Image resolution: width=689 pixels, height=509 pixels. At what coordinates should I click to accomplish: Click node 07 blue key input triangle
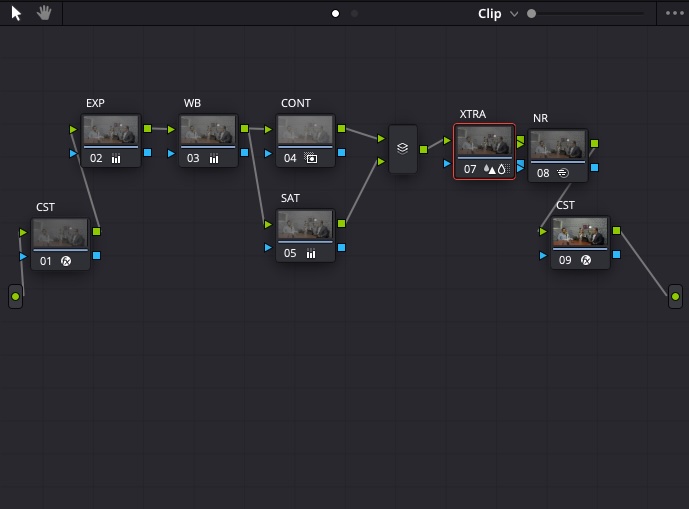pos(447,164)
